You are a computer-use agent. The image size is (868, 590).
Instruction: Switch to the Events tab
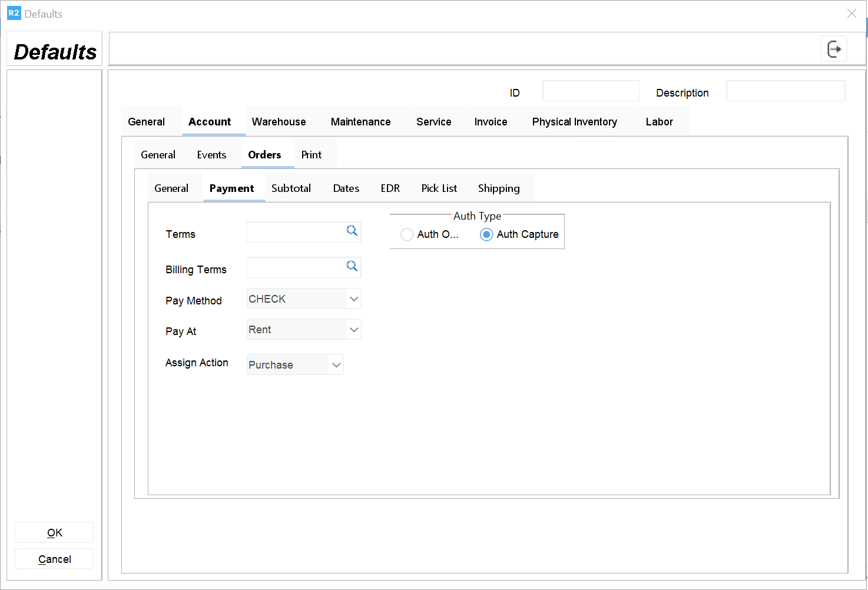211,155
